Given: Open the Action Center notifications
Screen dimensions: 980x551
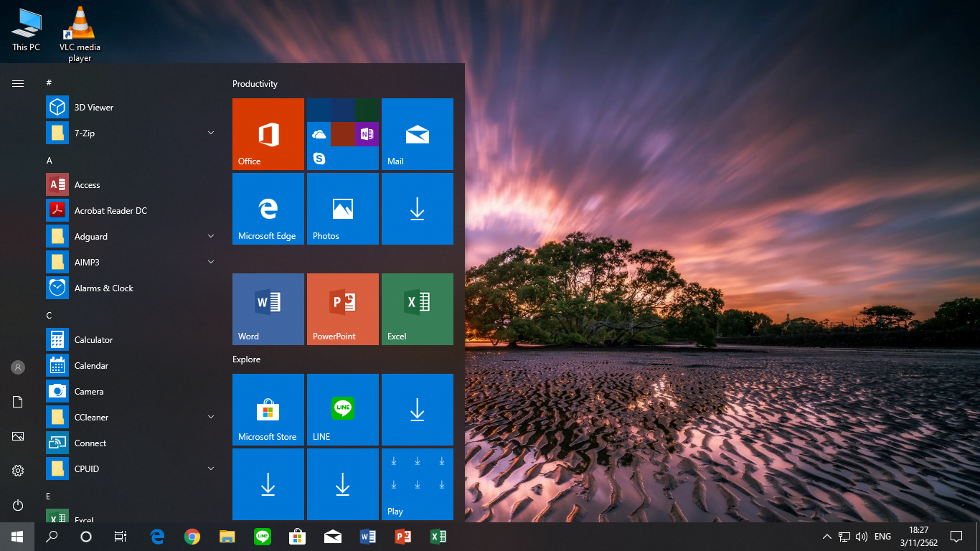Looking at the screenshot, I should (x=956, y=537).
